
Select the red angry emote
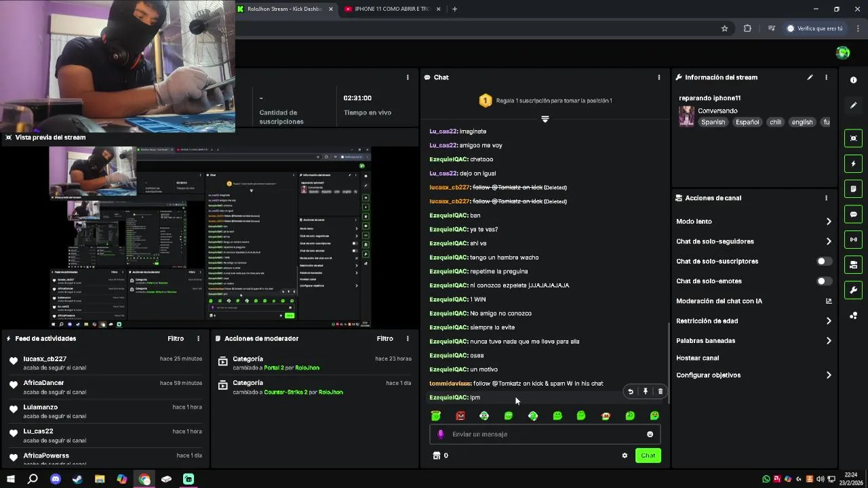pyautogui.click(x=460, y=415)
